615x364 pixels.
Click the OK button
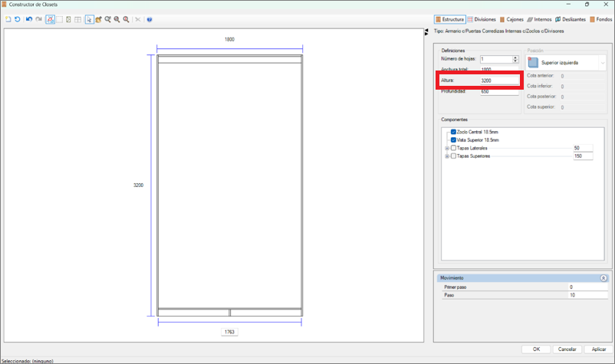point(536,349)
